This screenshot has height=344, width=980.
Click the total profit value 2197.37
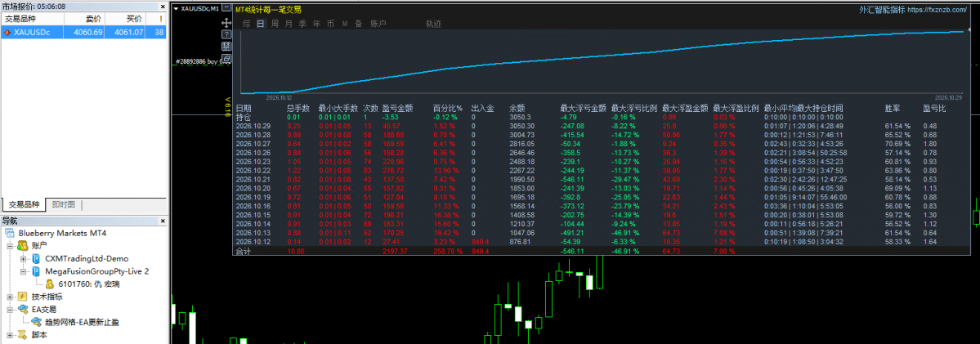[x=395, y=251]
